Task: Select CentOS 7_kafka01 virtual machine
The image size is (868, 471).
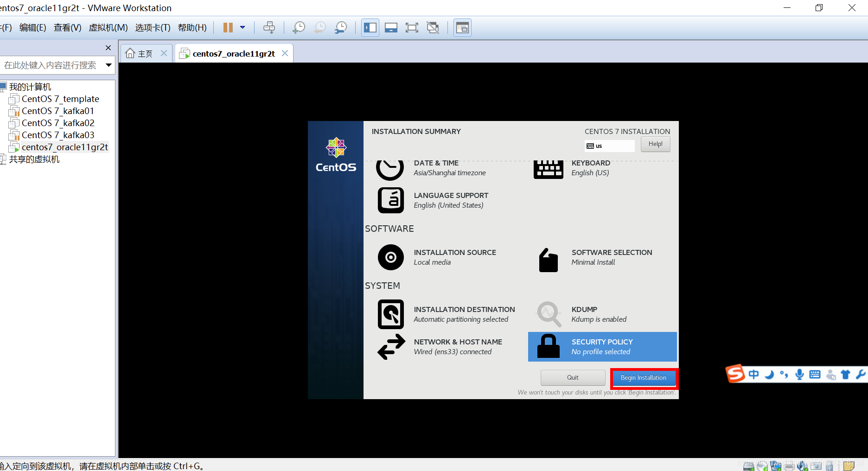Action: pyautogui.click(x=58, y=111)
